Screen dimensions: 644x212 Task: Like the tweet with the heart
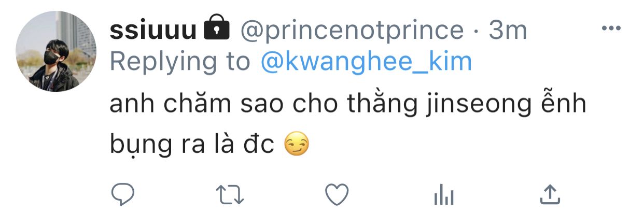pos(337,195)
